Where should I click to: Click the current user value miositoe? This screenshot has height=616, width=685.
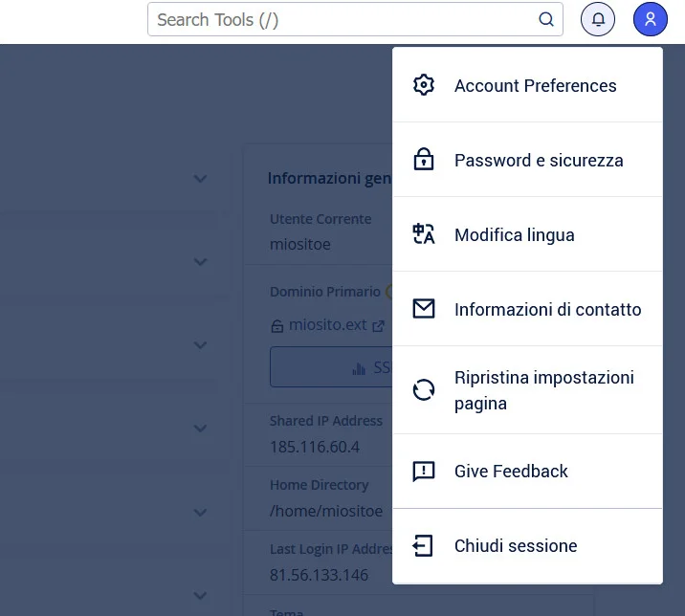(x=300, y=244)
